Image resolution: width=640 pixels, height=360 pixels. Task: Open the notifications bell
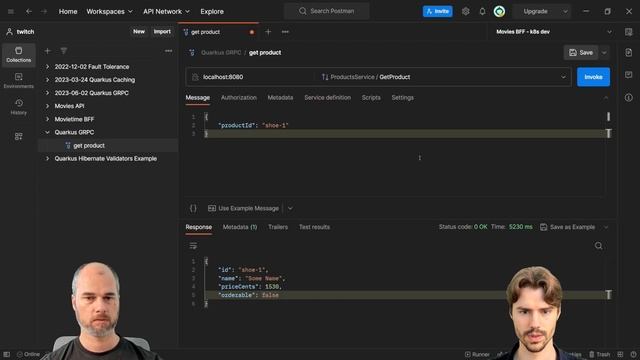[x=482, y=11]
